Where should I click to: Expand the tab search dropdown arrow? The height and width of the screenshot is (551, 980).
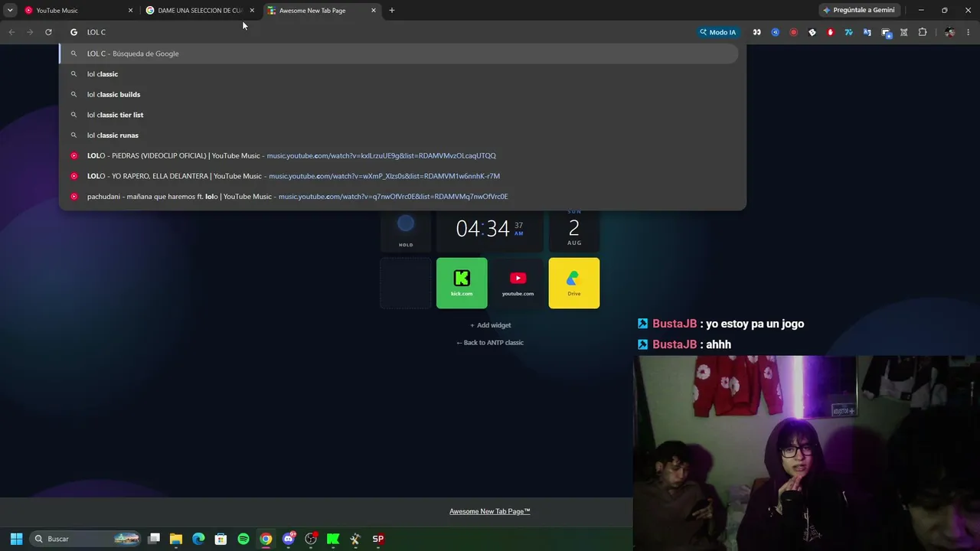(x=10, y=10)
